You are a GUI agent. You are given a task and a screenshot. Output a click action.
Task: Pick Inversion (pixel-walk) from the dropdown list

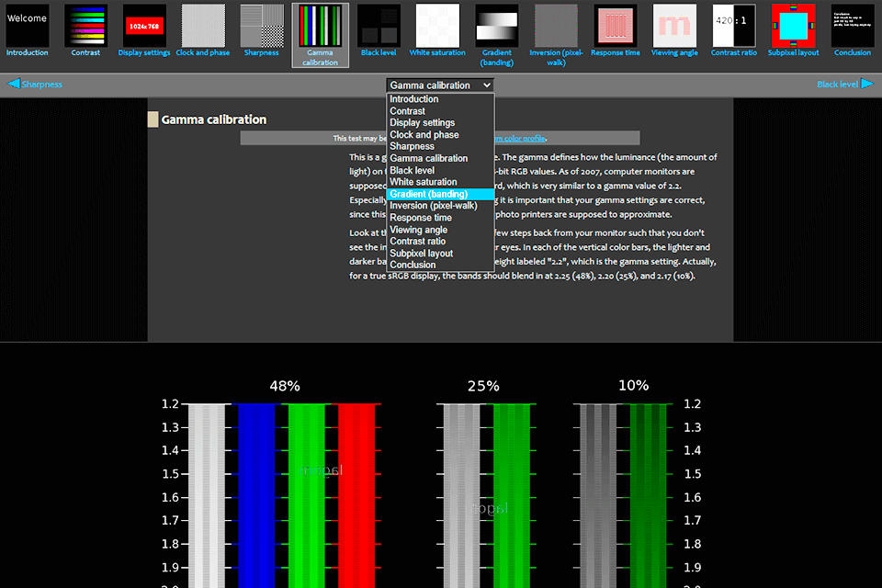[434, 206]
